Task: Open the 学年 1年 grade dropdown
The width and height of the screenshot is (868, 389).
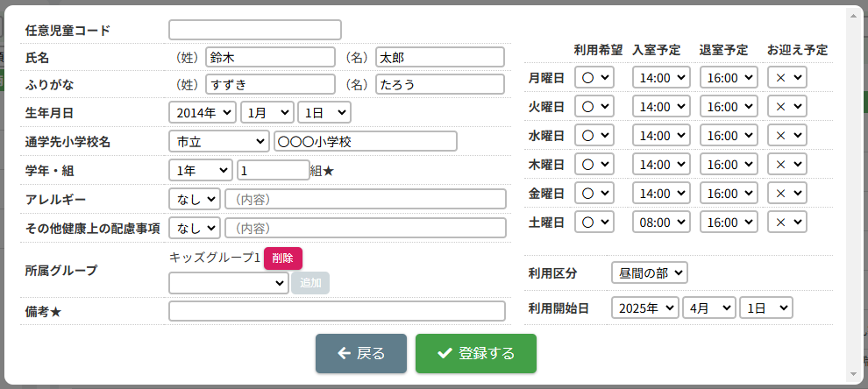Action: point(200,170)
